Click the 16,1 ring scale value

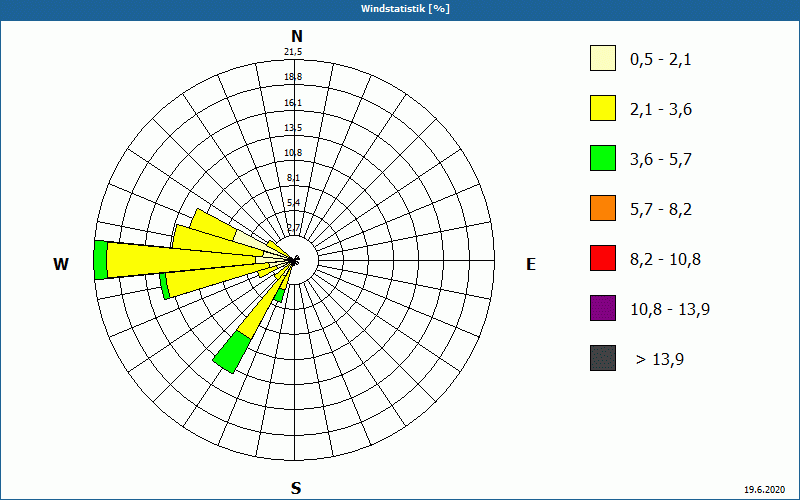293,103
